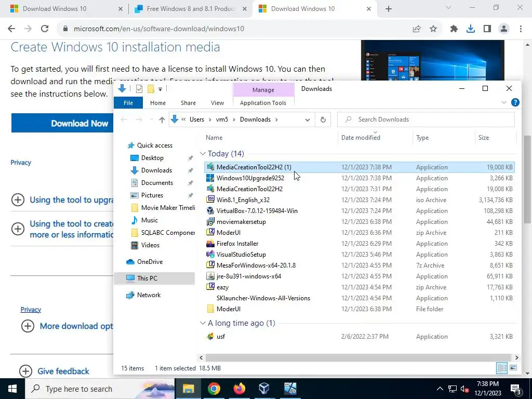Open Windows Start menu

click(x=12, y=389)
